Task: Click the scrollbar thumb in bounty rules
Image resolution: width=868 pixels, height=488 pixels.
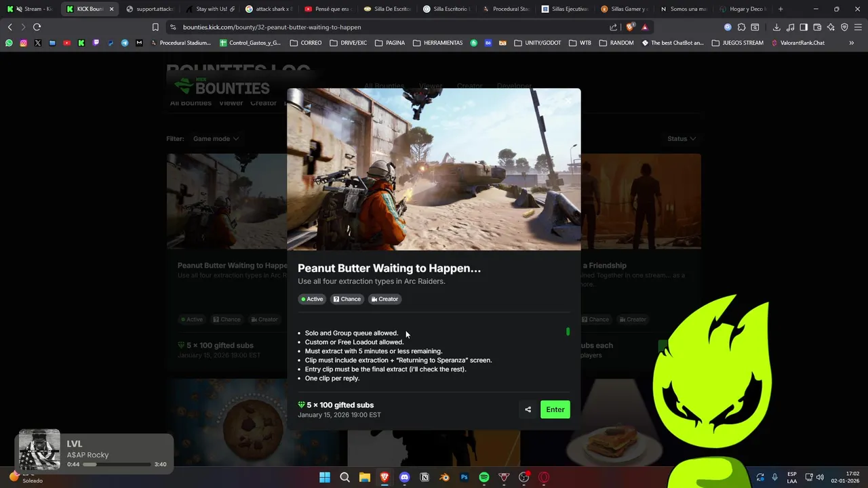Action: (x=568, y=331)
